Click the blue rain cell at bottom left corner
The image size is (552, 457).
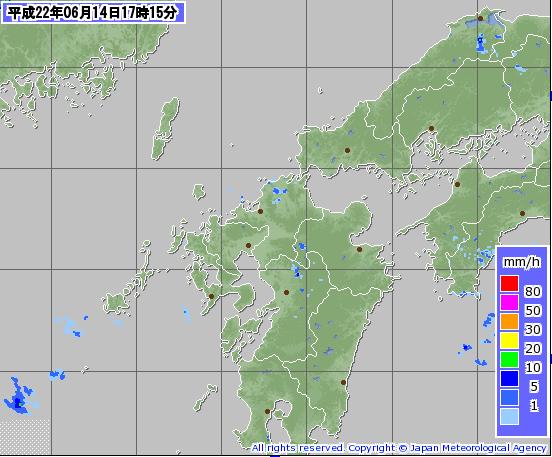(x=19, y=397)
